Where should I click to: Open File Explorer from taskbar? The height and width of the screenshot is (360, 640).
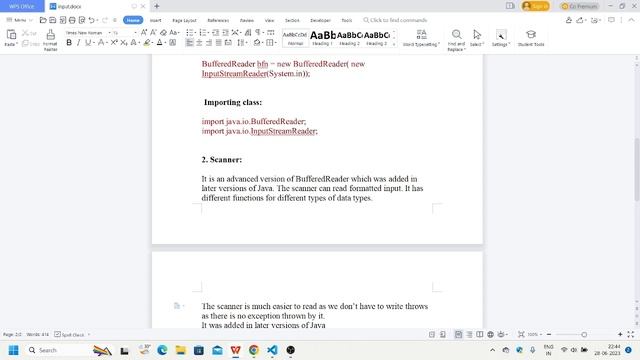[x=180, y=350]
